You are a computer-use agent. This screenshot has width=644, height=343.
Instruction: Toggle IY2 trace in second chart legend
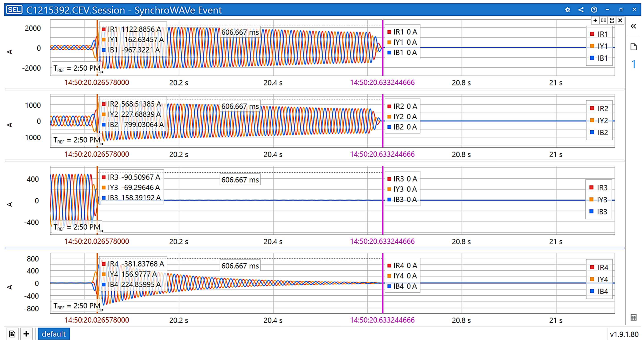pos(602,121)
